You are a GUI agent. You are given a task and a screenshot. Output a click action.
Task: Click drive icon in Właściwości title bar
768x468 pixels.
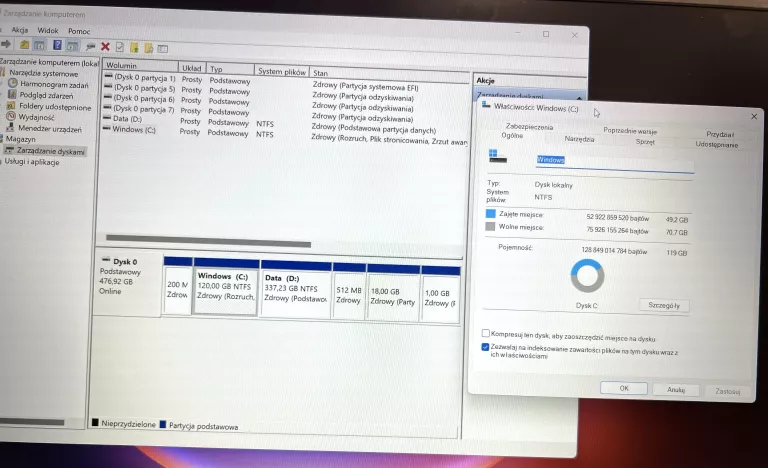486,105
